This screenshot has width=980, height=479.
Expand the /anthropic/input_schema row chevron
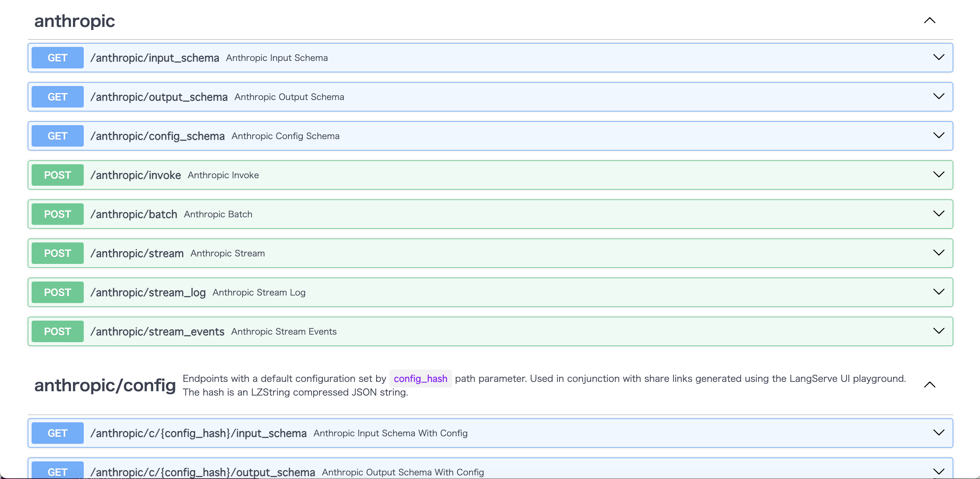[x=939, y=57]
